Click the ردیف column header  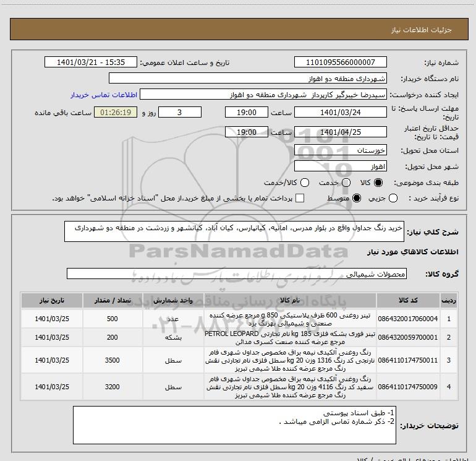click(x=449, y=300)
